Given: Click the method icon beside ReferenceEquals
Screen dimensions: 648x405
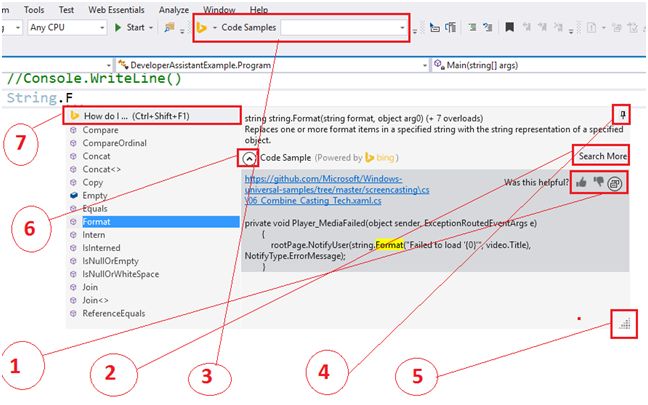Looking at the screenshot, I should 73,313.
